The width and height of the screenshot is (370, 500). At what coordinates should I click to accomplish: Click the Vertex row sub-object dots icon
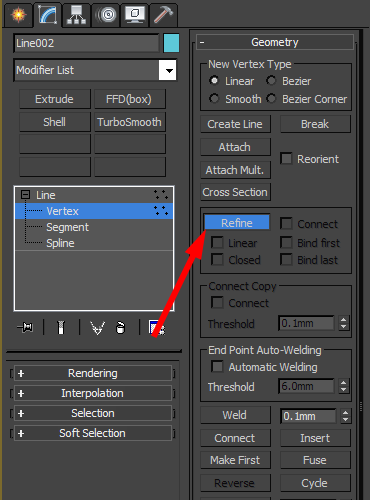point(161,211)
